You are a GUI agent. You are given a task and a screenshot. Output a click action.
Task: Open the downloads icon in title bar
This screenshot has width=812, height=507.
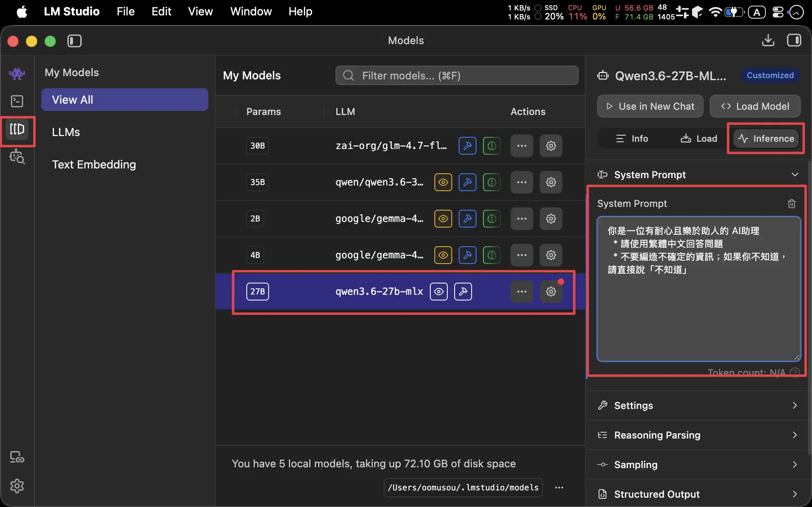coord(768,40)
